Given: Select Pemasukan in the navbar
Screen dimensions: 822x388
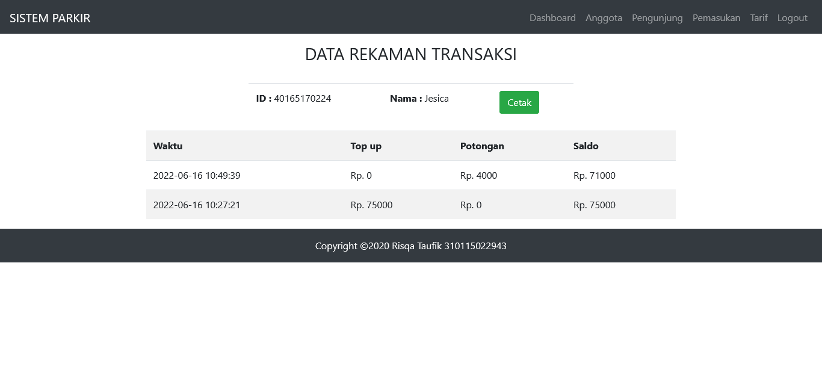Looking at the screenshot, I should 716,18.
